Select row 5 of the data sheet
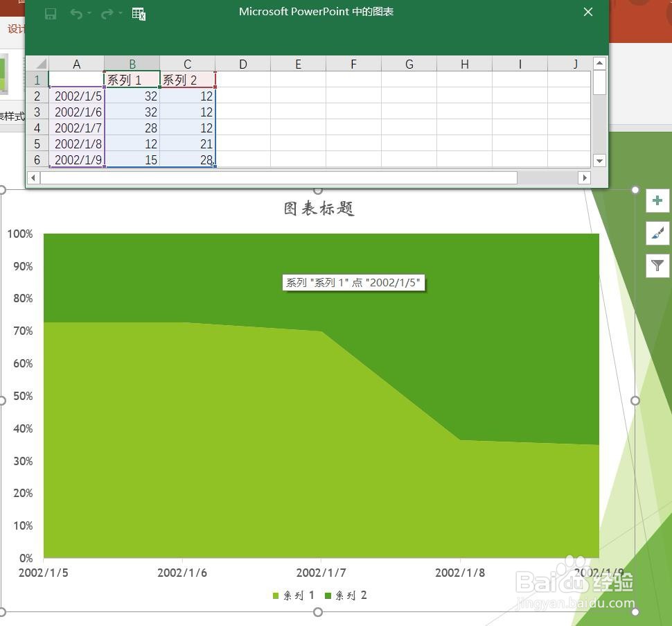 click(37, 144)
